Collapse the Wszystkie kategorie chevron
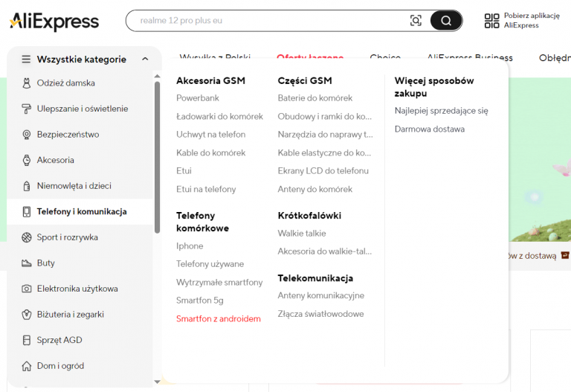The image size is (571, 392). point(145,59)
